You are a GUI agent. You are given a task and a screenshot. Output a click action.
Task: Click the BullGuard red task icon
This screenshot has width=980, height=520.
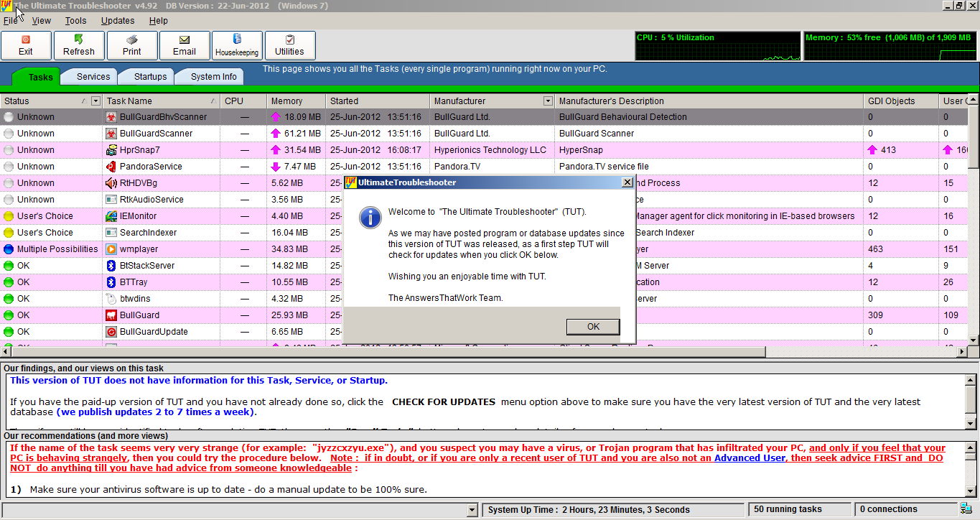click(x=111, y=315)
